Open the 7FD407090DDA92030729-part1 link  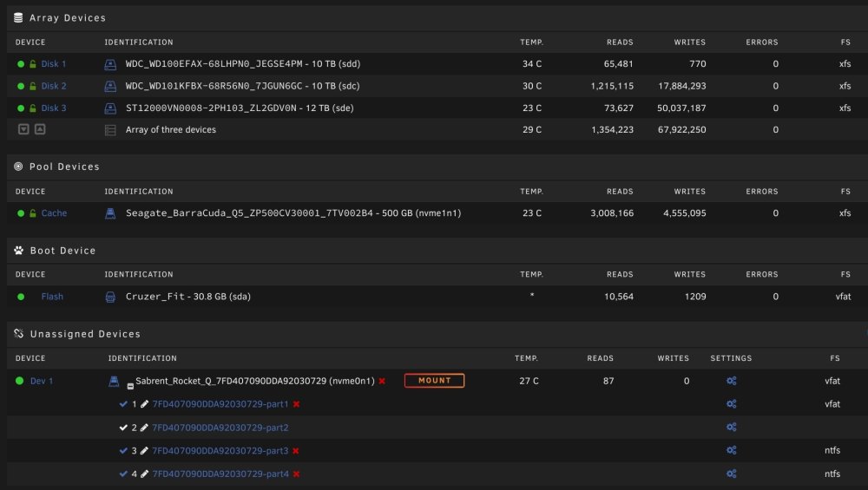[220, 404]
